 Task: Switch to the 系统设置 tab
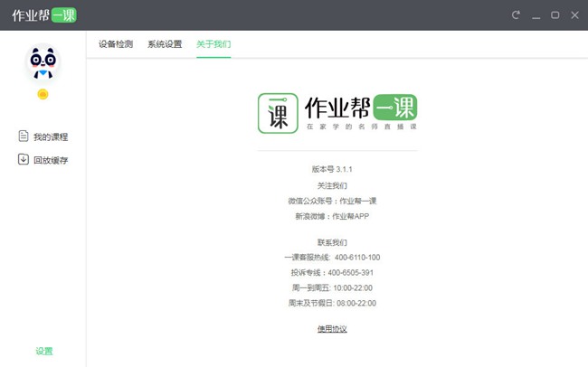pos(165,44)
